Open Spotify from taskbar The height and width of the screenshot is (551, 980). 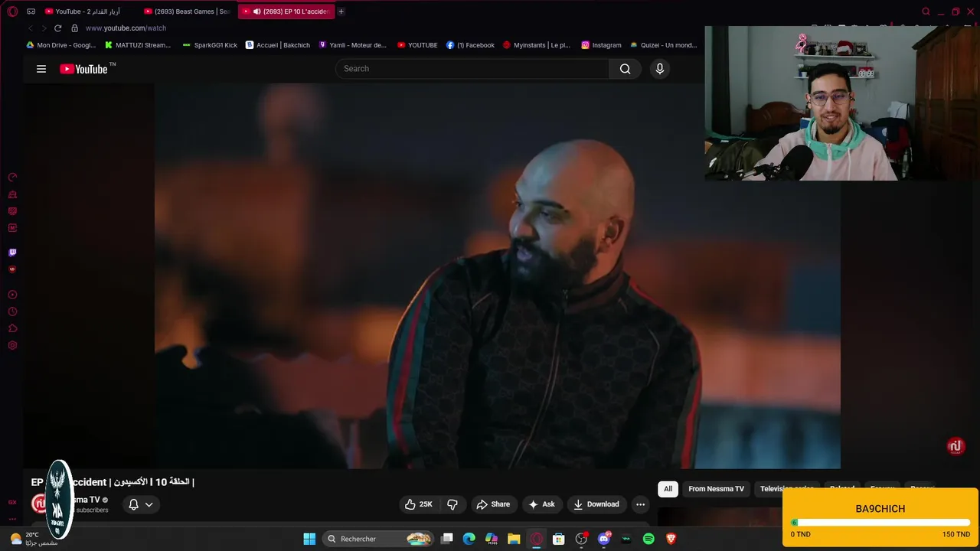pyautogui.click(x=648, y=539)
